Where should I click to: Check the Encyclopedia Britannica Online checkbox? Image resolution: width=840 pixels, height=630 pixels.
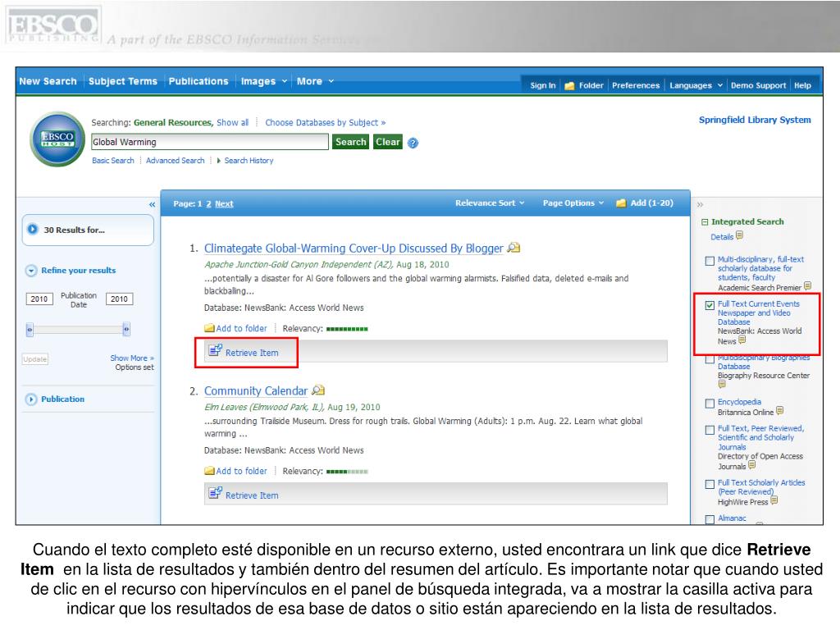coord(710,403)
